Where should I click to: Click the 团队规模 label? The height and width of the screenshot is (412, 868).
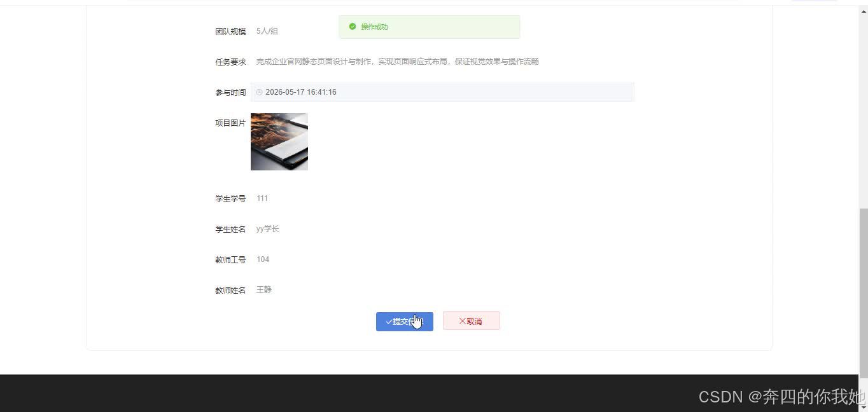pyautogui.click(x=230, y=31)
